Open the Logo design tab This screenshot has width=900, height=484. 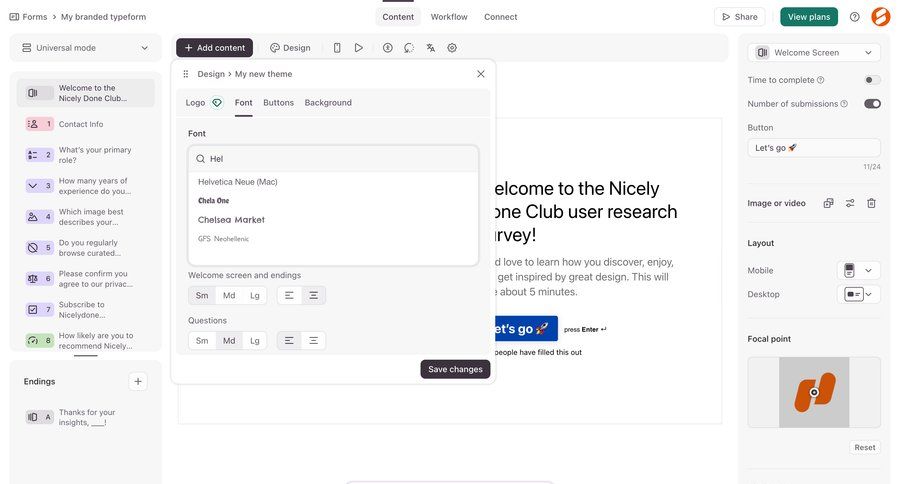[195, 103]
